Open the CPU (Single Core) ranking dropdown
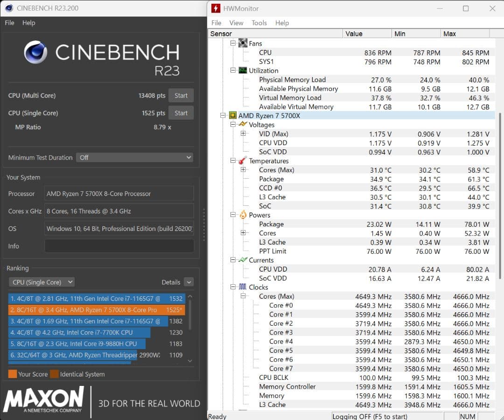Image resolution: width=504 pixels, height=420 pixels. (42, 282)
